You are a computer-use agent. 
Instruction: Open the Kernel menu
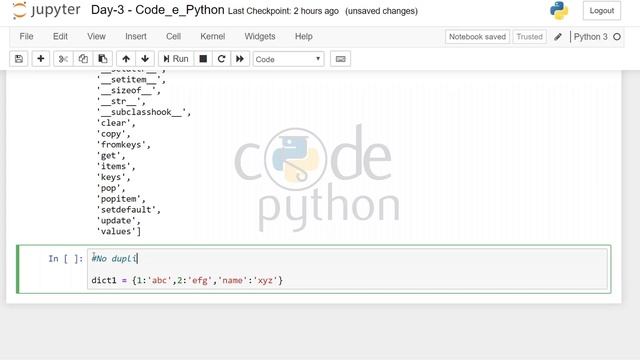point(213,36)
